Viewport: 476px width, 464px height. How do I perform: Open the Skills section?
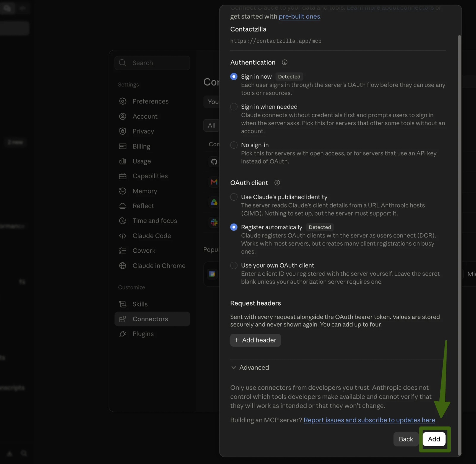pos(152,304)
